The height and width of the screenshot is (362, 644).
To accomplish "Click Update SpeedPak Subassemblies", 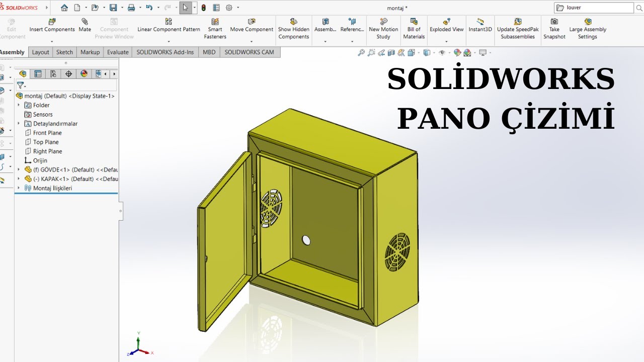I will 518,29.
